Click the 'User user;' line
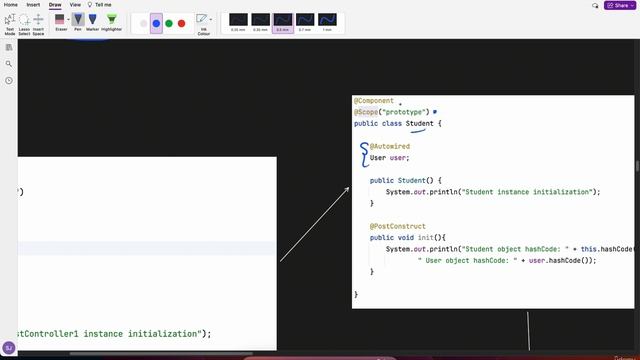Viewport: 640px width, 360px height. [389, 158]
